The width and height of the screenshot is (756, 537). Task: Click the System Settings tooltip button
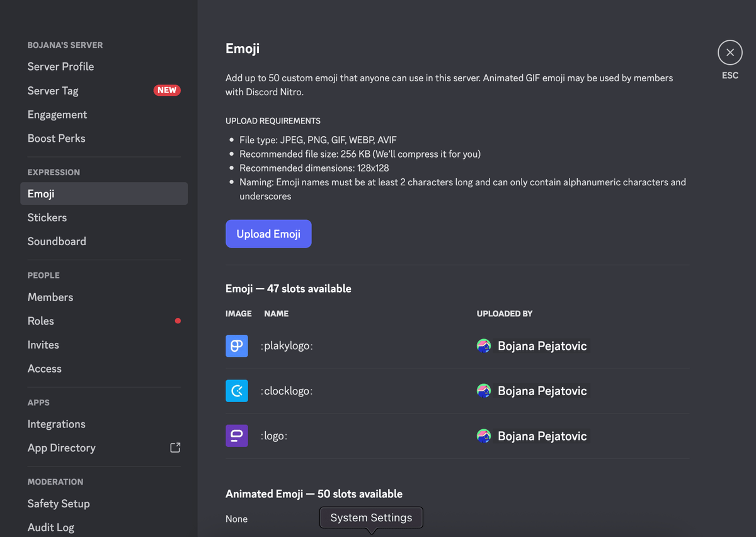[x=370, y=517]
